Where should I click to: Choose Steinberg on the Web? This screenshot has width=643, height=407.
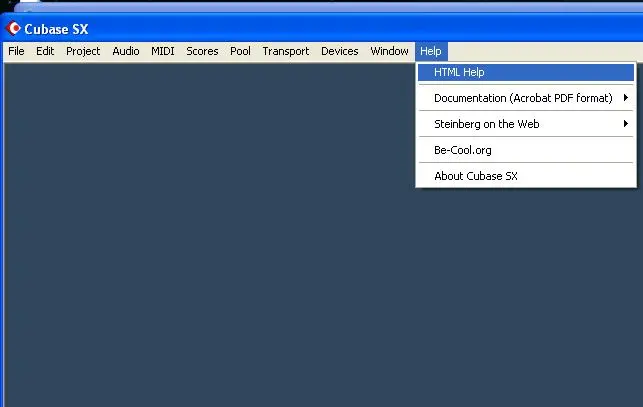point(526,124)
